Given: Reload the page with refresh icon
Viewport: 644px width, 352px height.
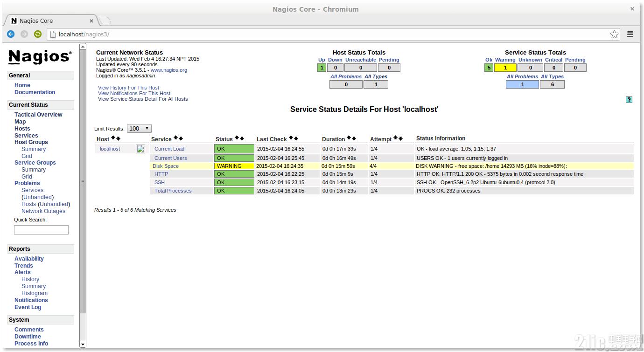Looking at the screenshot, I should [38, 34].
